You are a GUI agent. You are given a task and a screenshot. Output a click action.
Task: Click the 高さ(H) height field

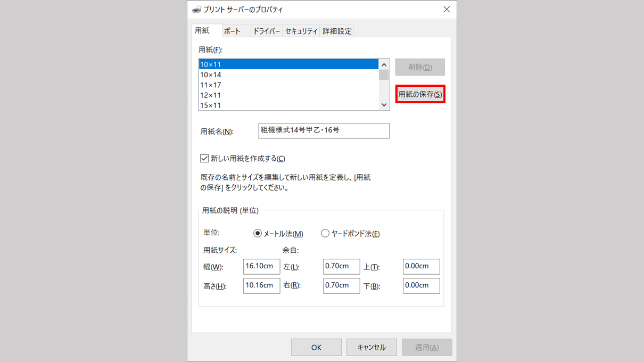(262, 286)
